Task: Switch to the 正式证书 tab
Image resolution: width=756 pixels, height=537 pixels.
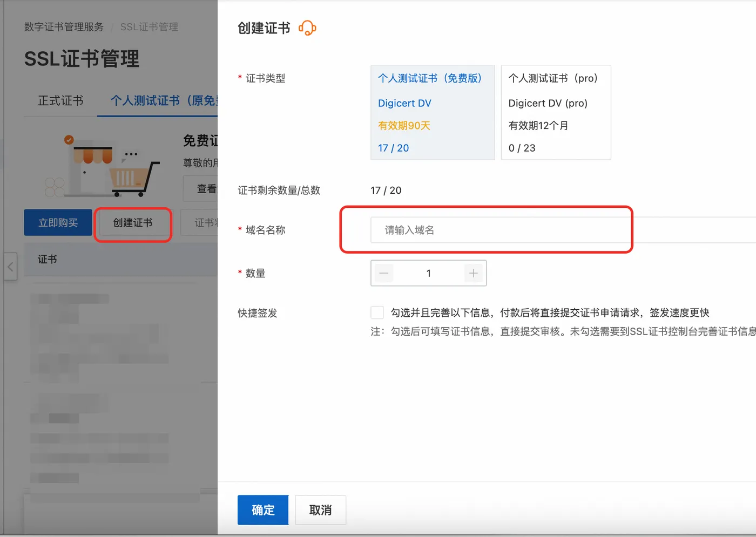Action: pyautogui.click(x=60, y=101)
